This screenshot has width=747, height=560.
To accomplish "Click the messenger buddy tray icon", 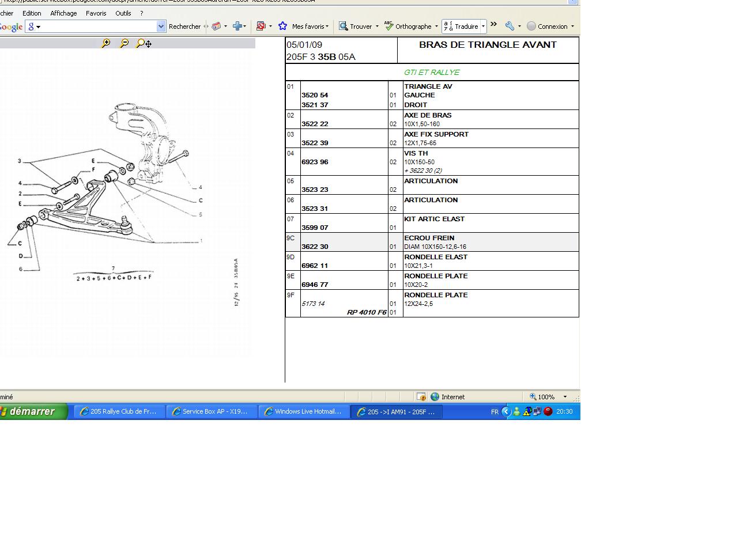I will pyautogui.click(x=516, y=411).
